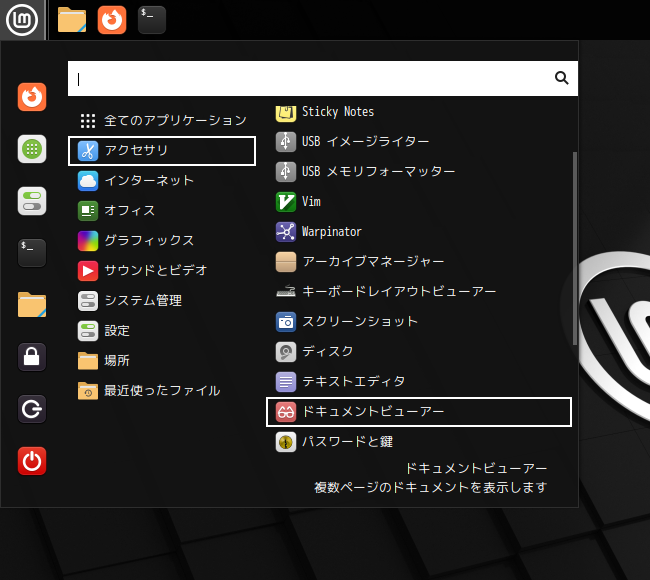
Task: Launch テキストエディタ
Action: pos(419,381)
